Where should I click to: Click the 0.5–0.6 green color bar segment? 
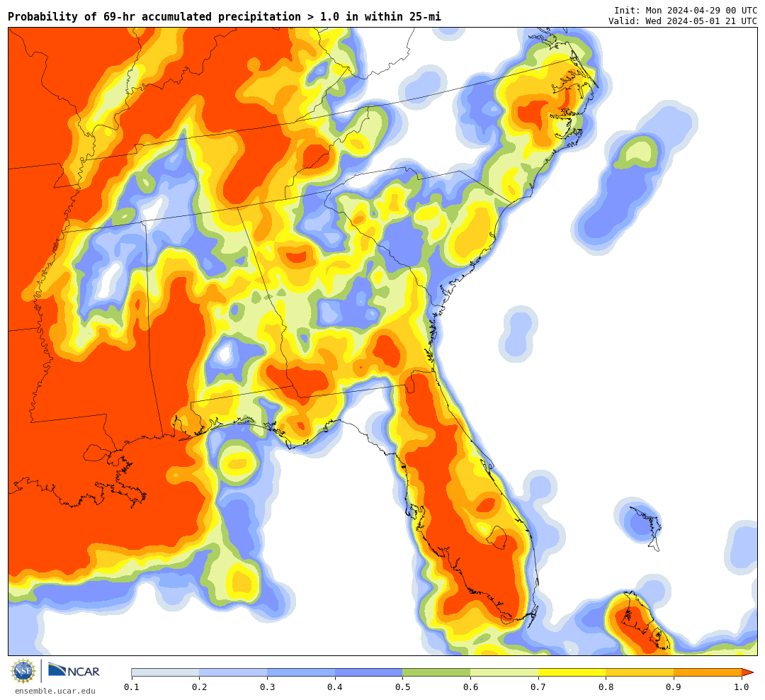436,672
